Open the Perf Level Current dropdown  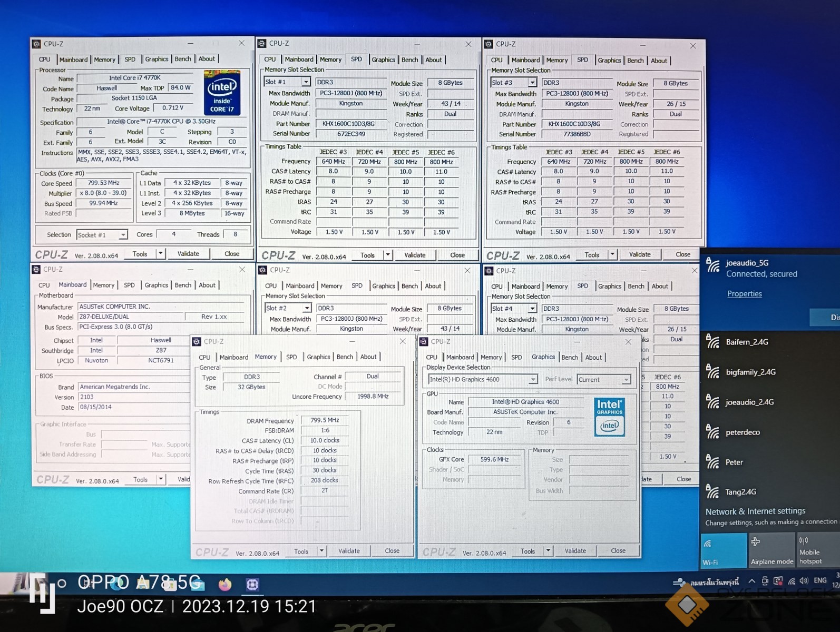(x=626, y=380)
